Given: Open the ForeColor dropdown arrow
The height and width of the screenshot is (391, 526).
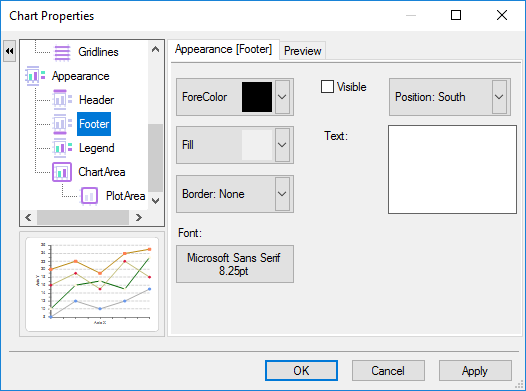Looking at the screenshot, I should click(282, 97).
